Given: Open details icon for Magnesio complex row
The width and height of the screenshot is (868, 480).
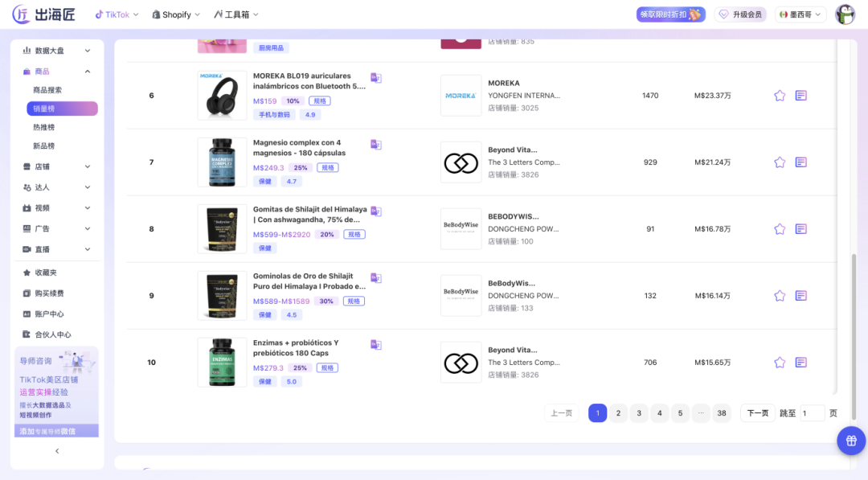Looking at the screenshot, I should pos(801,162).
